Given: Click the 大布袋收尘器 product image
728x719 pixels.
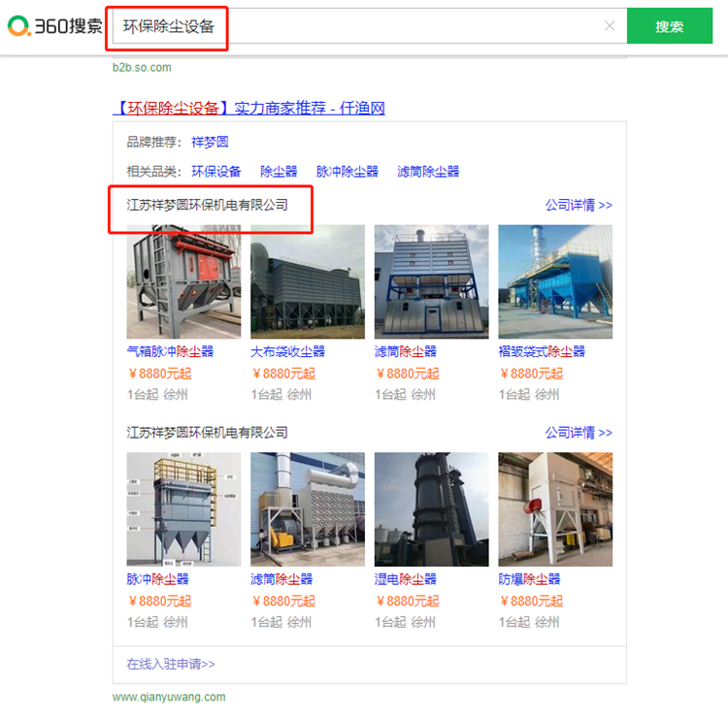Looking at the screenshot, I should pyautogui.click(x=308, y=281).
